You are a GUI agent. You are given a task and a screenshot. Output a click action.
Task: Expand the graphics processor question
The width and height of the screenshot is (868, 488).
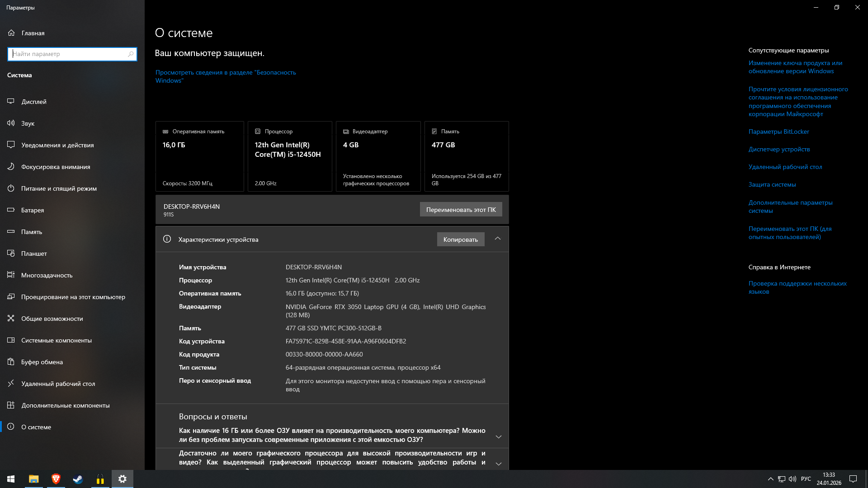pos(498,464)
